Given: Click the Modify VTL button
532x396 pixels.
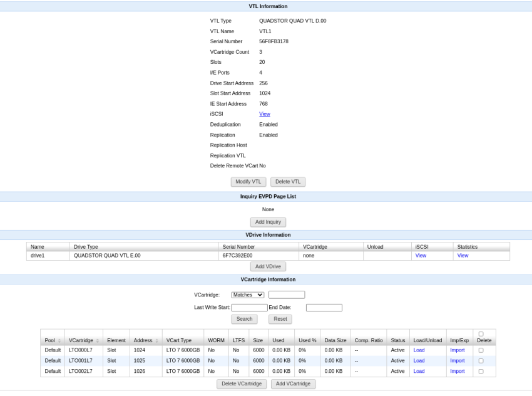Looking at the screenshot, I should pyautogui.click(x=248, y=182).
